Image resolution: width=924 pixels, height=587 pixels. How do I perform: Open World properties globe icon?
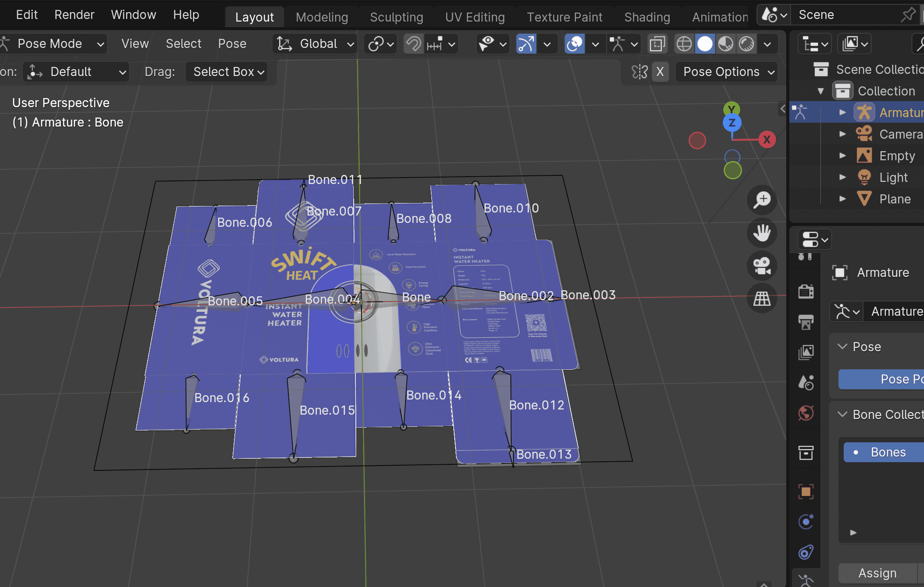pyautogui.click(x=806, y=413)
